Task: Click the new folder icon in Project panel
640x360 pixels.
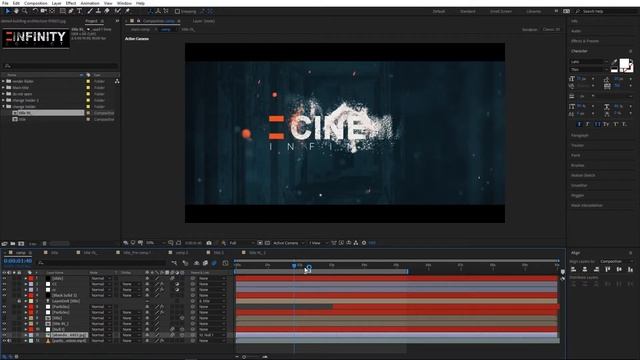Action: [x=13, y=244]
